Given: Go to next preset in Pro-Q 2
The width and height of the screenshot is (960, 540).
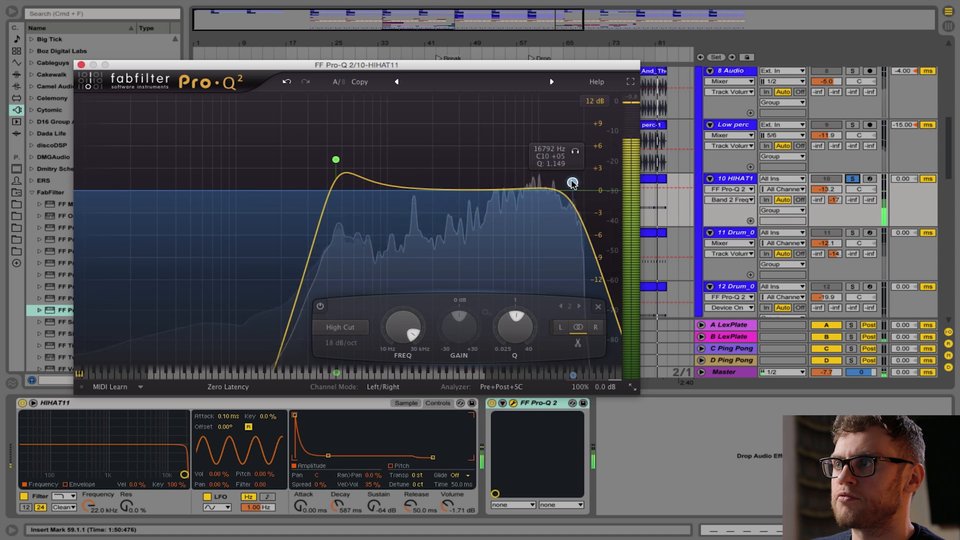Looking at the screenshot, I should pyautogui.click(x=552, y=81).
